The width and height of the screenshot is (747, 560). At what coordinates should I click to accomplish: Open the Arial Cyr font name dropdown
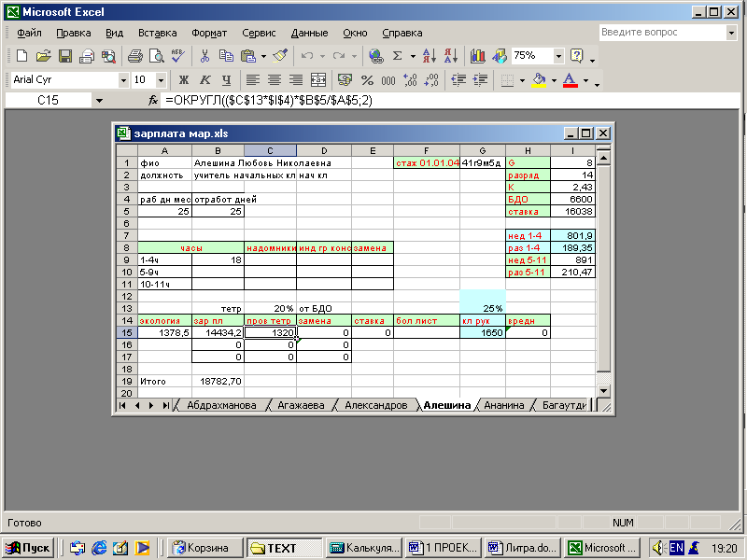coord(123,80)
